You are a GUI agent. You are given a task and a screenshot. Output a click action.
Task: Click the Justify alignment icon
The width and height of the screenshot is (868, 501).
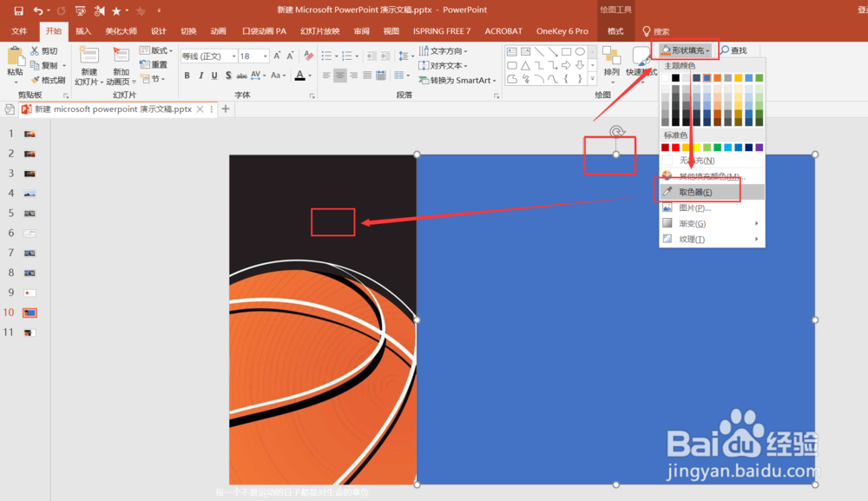click(x=367, y=76)
